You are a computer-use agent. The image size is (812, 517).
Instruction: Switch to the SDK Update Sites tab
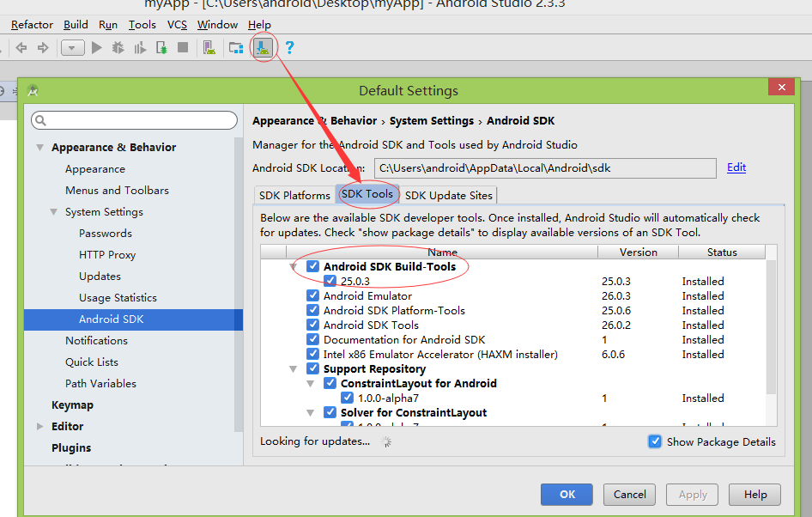point(448,195)
